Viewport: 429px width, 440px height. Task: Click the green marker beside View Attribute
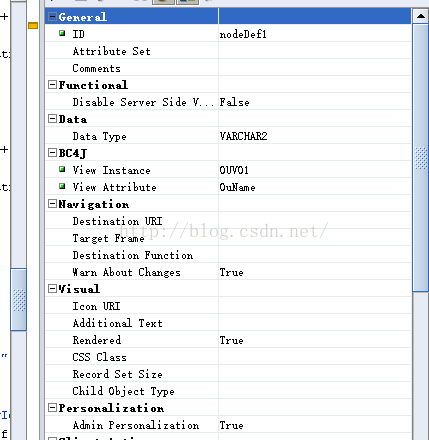62,186
